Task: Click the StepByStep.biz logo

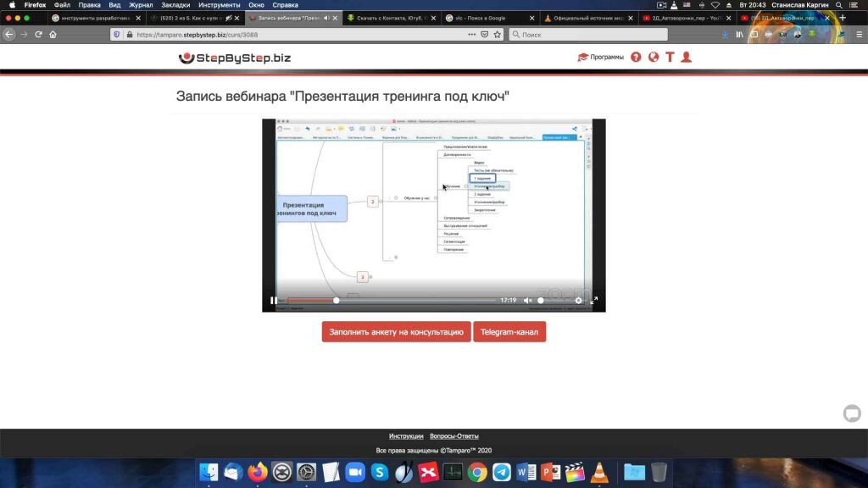Action: (235, 58)
